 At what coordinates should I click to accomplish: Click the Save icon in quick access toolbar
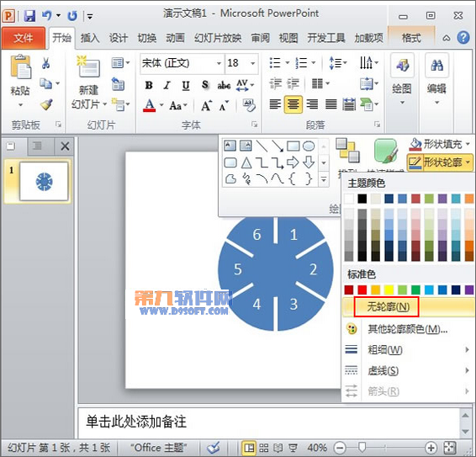29,15
